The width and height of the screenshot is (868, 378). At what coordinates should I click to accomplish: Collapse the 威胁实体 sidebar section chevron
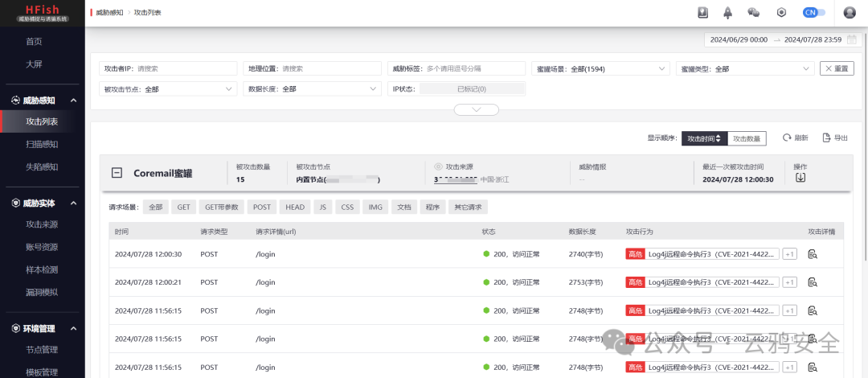pyautogui.click(x=74, y=203)
